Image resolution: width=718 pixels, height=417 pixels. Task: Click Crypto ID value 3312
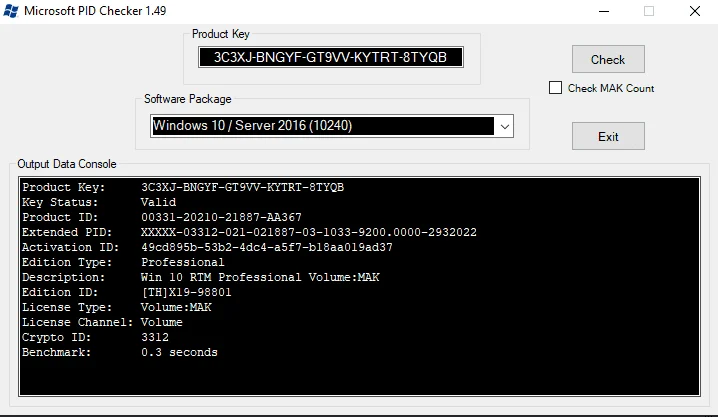point(155,337)
